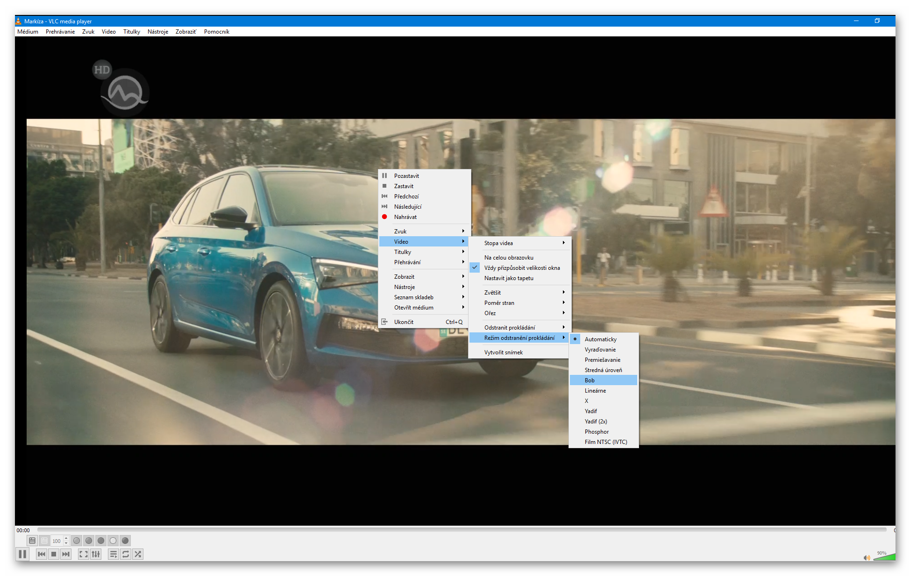
Task: Click the volume slider at the bottom right
Action: coord(884,557)
